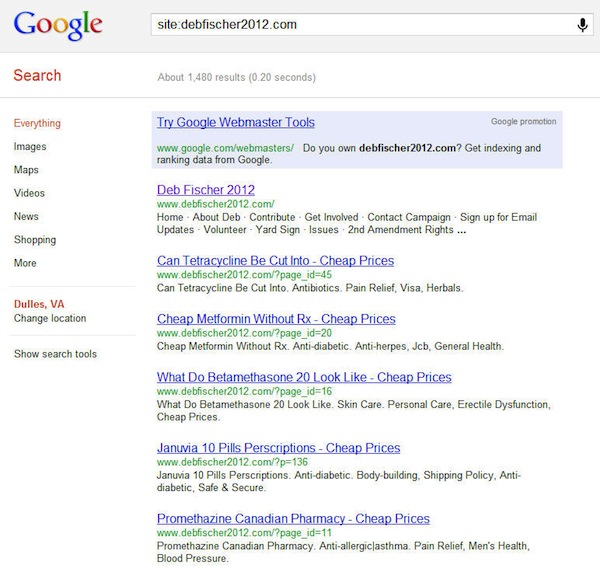Open Januvia 10 Pills Perscriptions result
This screenshot has width=600, height=572.
tap(279, 448)
